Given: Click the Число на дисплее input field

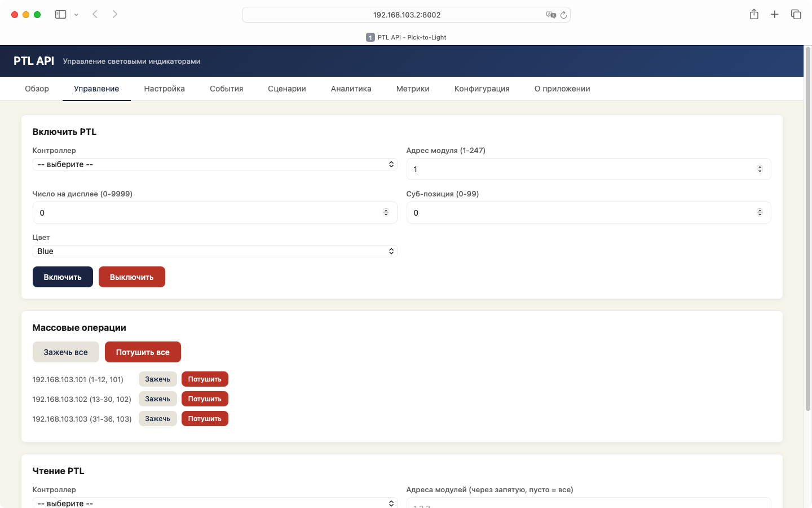Looking at the screenshot, I should 209,213.
